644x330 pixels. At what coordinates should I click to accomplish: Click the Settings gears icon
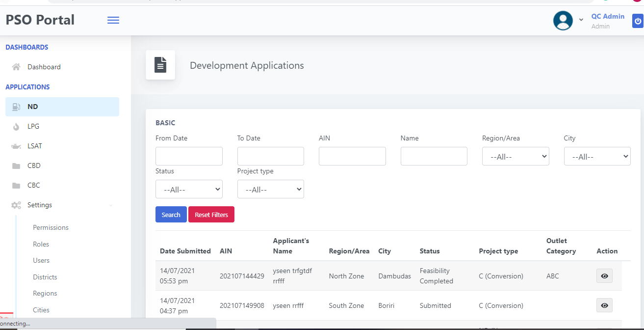click(x=16, y=205)
